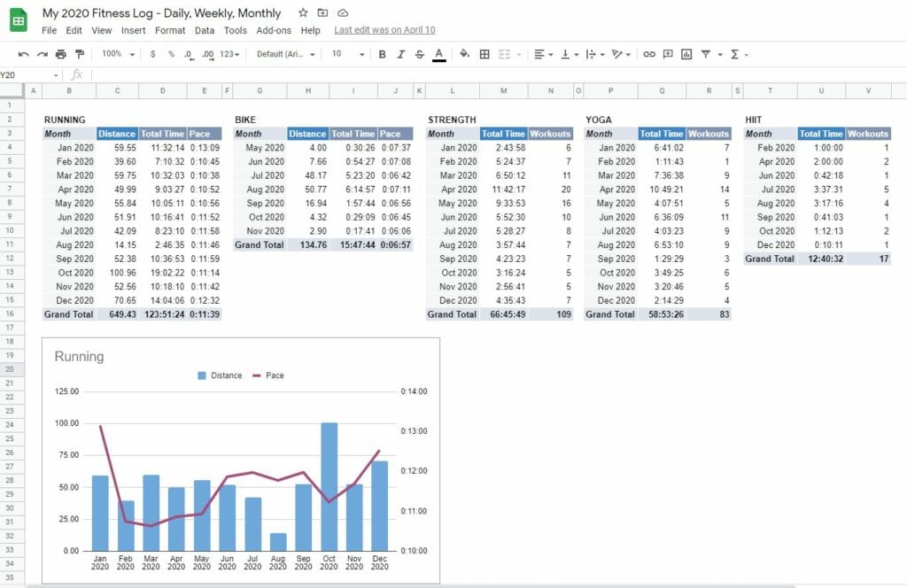The width and height of the screenshot is (907, 588).
Task: Toggle strikethrough formatting
Action: tap(419, 54)
